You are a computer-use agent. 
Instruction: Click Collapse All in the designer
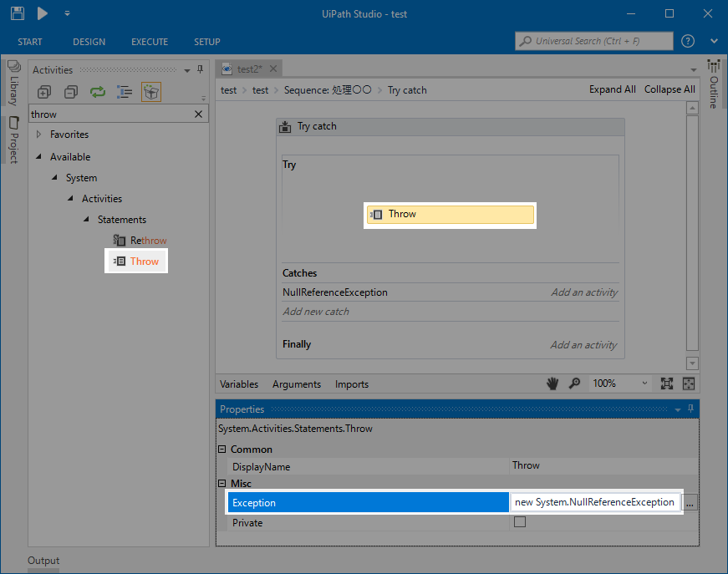click(669, 89)
